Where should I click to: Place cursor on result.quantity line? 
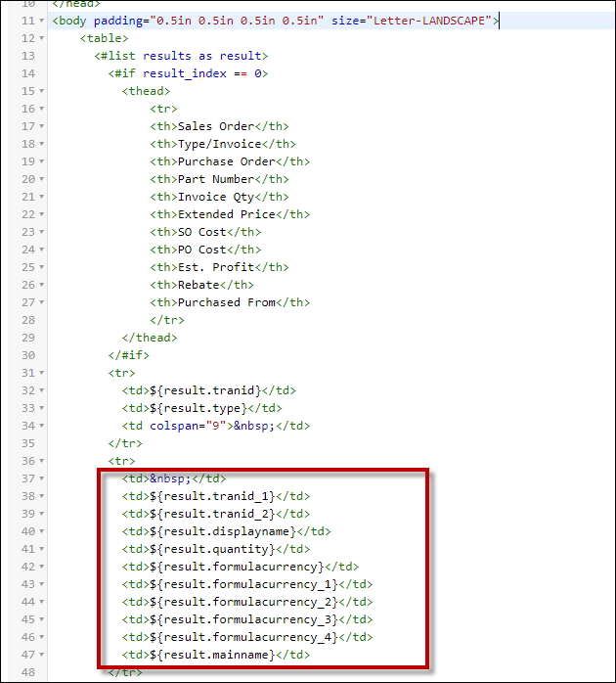pos(215,549)
